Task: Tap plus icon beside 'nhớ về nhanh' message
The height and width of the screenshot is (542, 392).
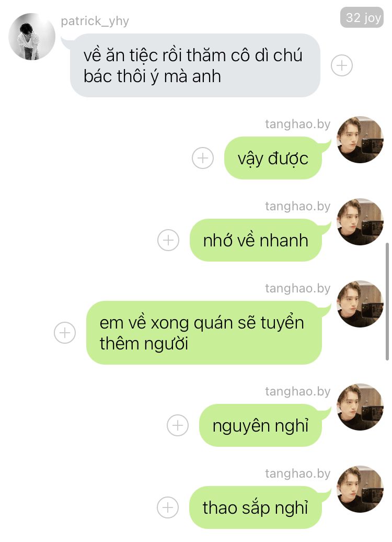Action: pos(168,240)
